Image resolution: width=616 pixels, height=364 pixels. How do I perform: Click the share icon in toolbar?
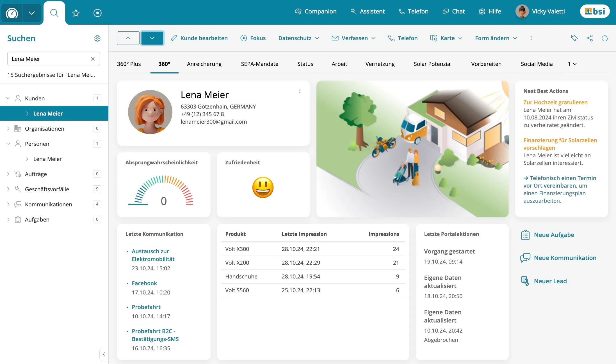point(589,38)
